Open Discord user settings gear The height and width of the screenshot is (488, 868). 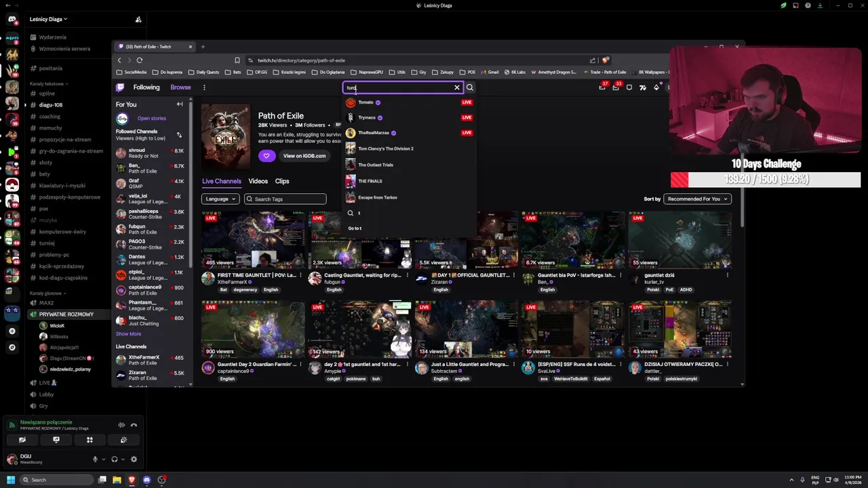[x=134, y=459]
